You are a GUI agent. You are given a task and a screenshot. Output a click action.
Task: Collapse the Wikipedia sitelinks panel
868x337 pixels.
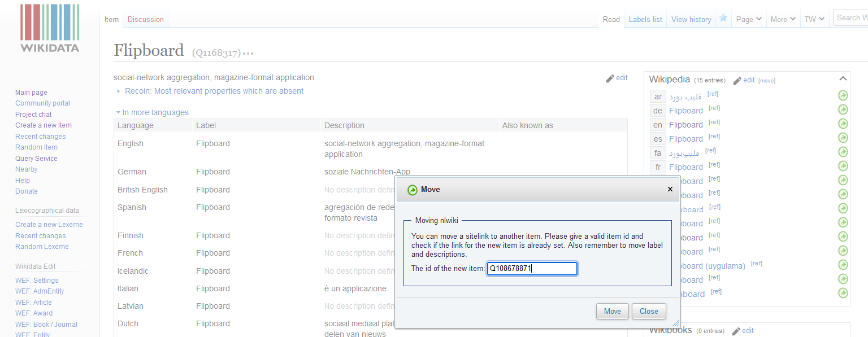(x=843, y=78)
